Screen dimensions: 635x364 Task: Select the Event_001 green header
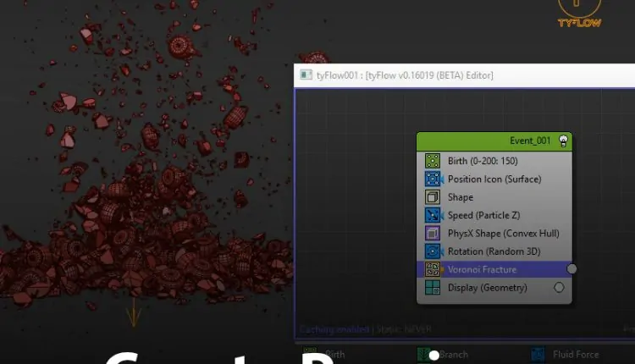pos(491,141)
